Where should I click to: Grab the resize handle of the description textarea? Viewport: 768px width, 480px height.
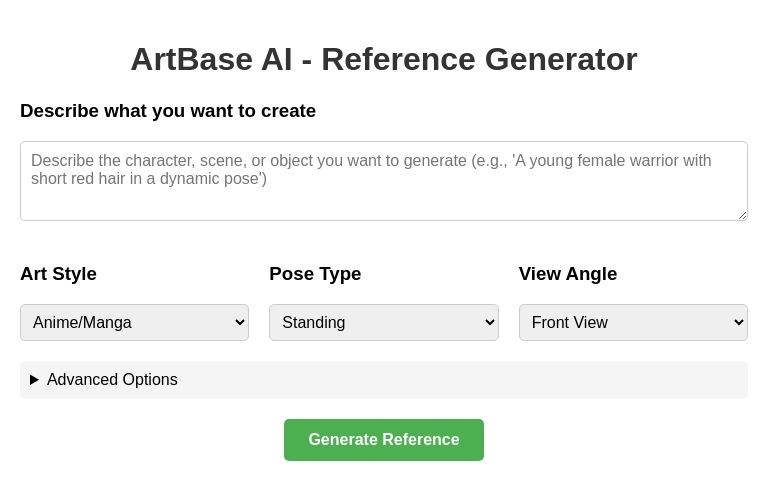click(742, 215)
